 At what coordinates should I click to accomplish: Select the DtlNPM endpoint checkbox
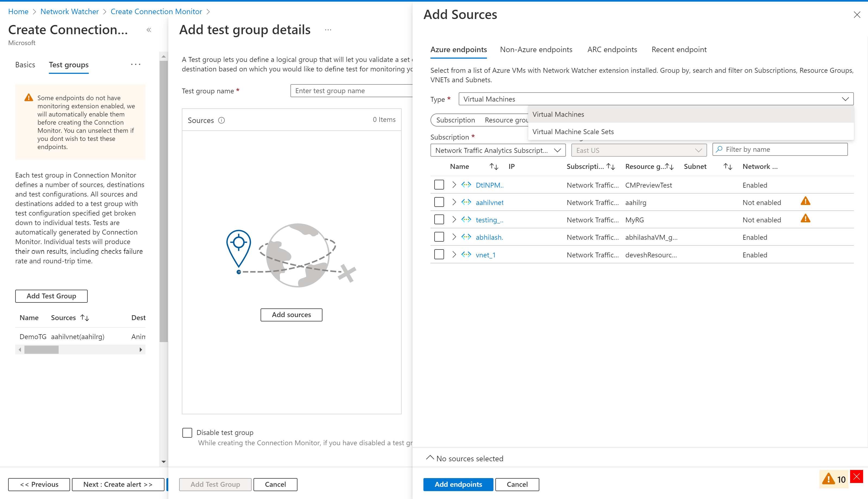coord(439,185)
